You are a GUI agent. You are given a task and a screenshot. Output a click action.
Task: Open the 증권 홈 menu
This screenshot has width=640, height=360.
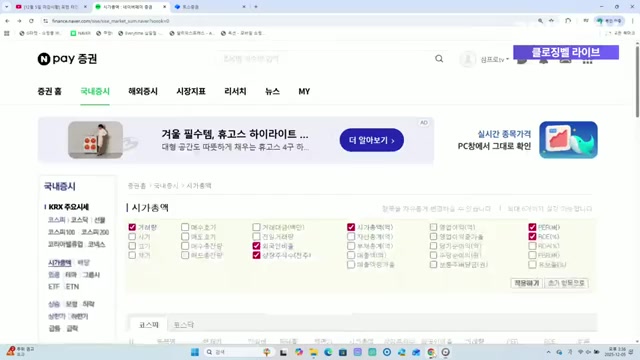tap(49, 91)
